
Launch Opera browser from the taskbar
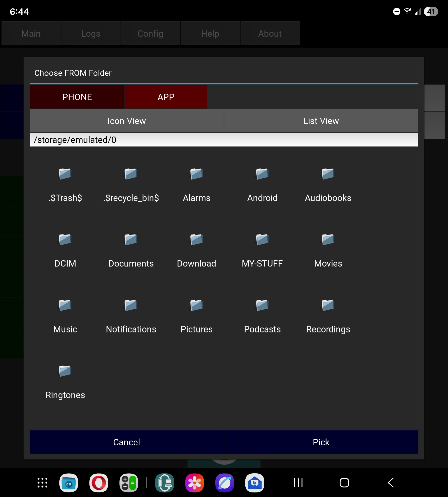click(x=99, y=482)
